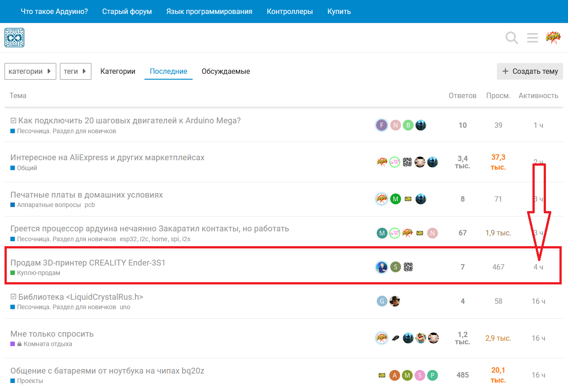The image size is (568, 392).
Task: Click the esp32 tag
Action: point(128,239)
